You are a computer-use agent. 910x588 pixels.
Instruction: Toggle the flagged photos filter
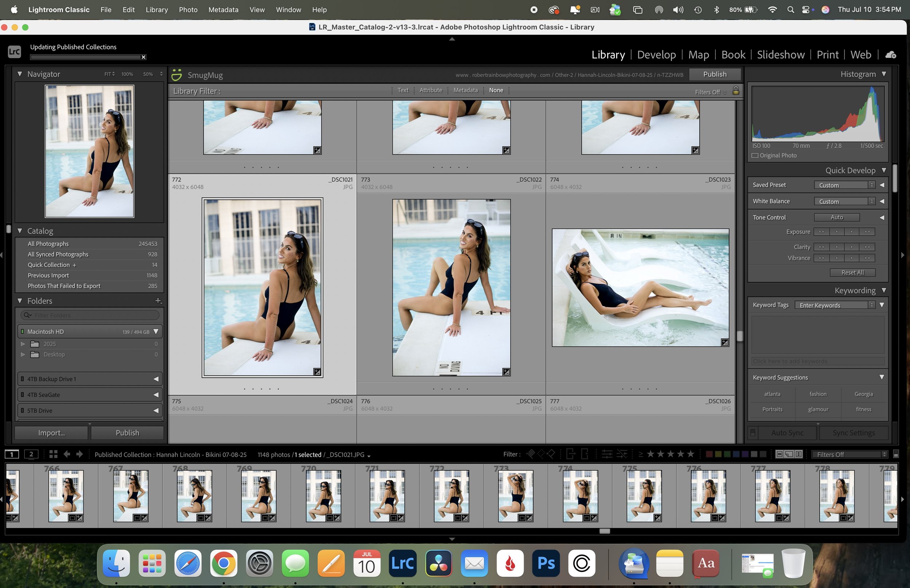(x=531, y=454)
